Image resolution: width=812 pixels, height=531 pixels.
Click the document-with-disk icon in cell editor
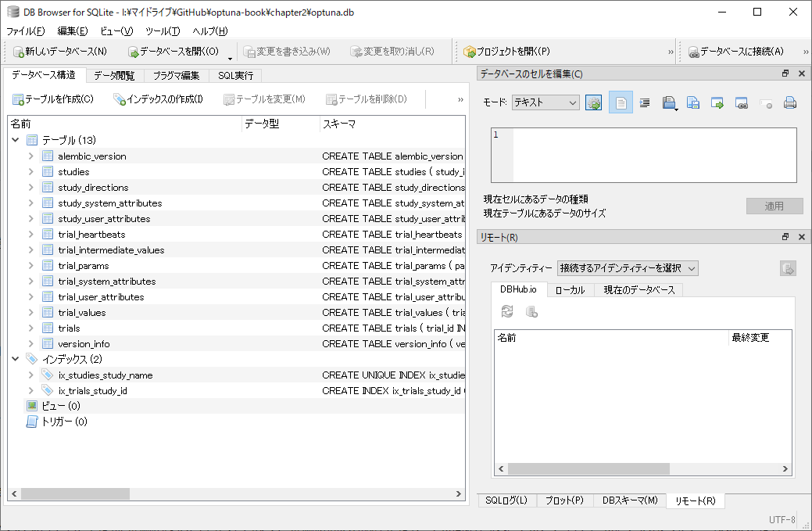click(x=693, y=102)
